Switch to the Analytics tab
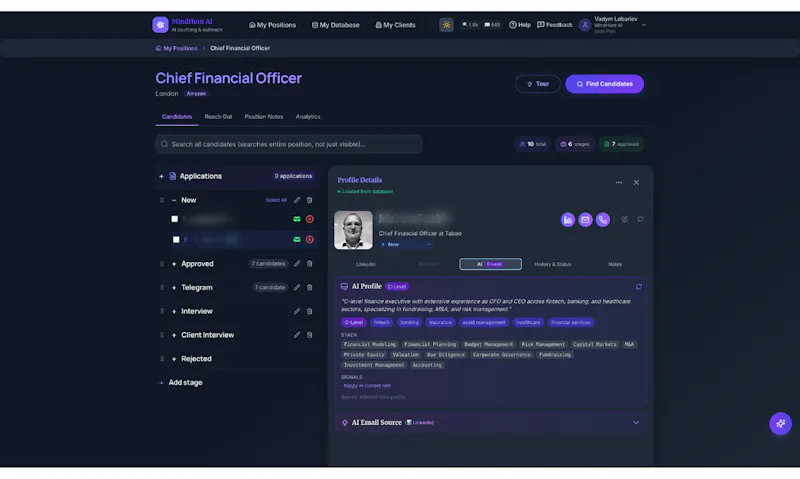The width and height of the screenshot is (800, 479). [x=308, y=116]
